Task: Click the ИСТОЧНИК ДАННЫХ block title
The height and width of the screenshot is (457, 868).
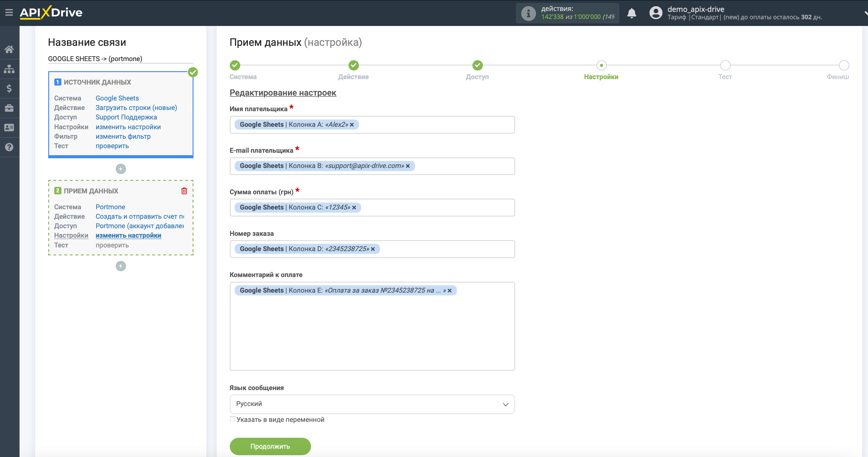Action: [97, 82]
